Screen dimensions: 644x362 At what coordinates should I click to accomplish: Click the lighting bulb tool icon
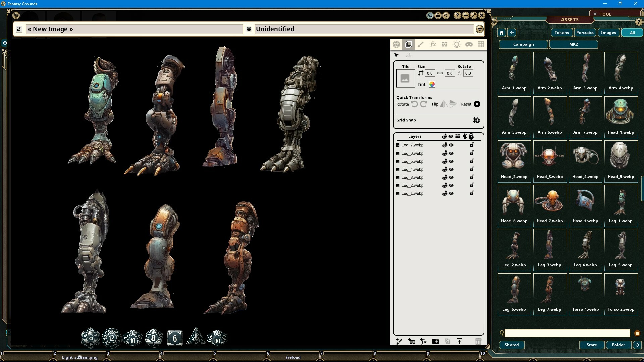tap(457, 44)
